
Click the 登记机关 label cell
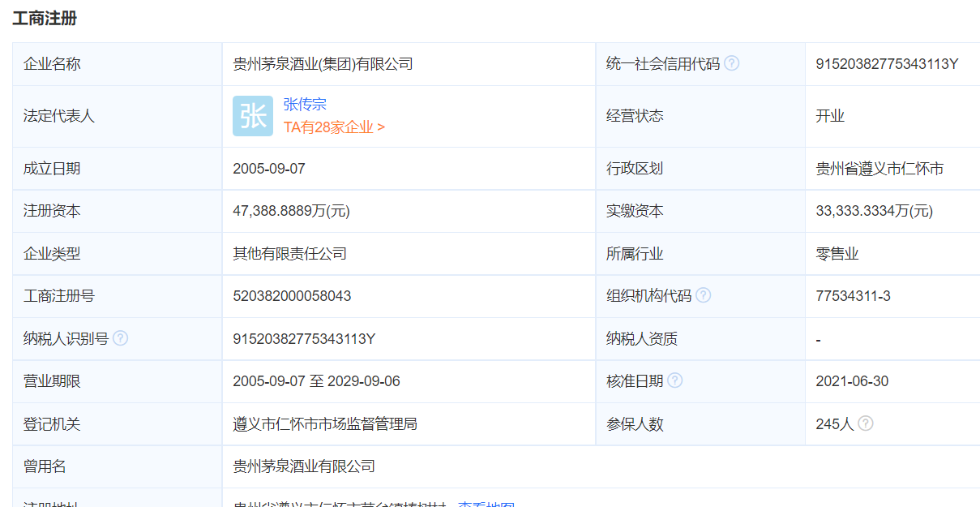coord(118,423)
